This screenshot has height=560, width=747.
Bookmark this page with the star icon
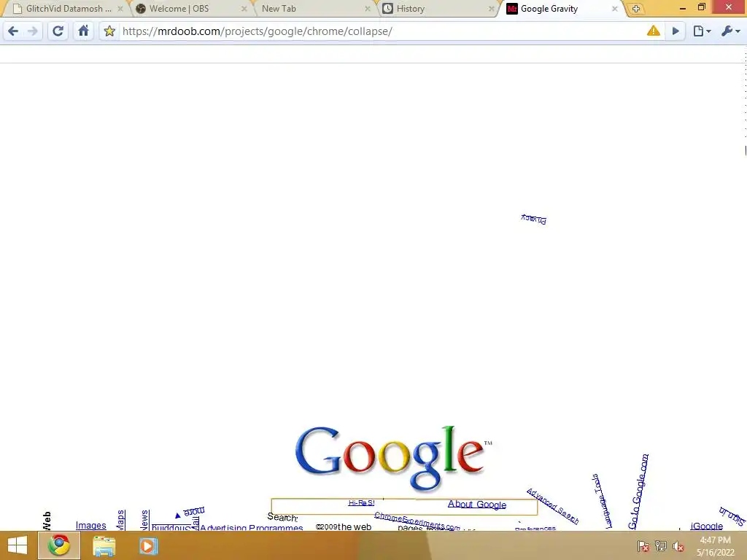point(109,31)
